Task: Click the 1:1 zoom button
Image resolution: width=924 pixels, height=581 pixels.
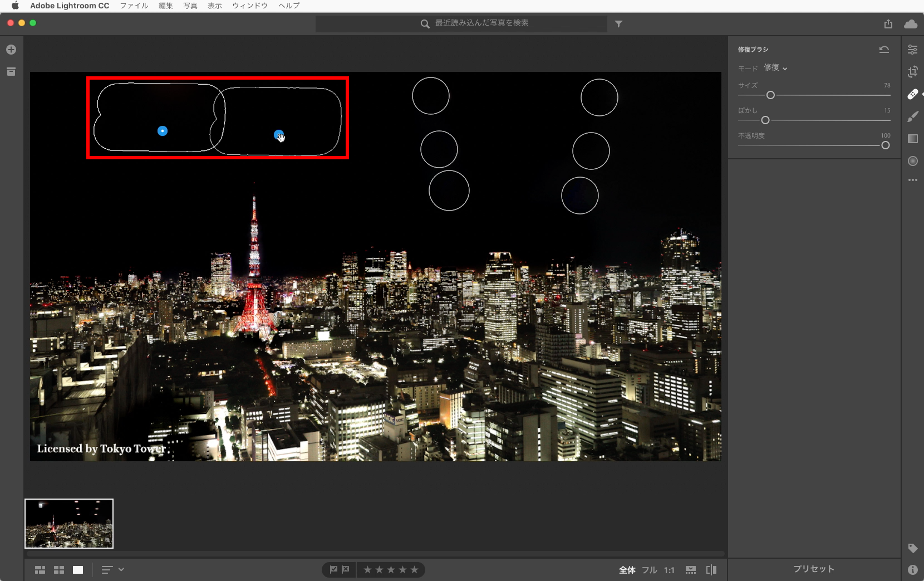Action: (669, 570)
